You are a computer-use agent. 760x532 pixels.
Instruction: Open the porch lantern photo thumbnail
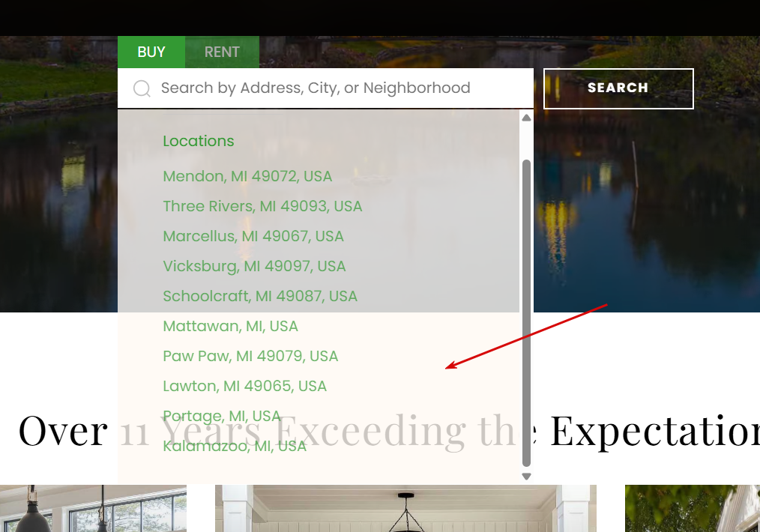405,508
